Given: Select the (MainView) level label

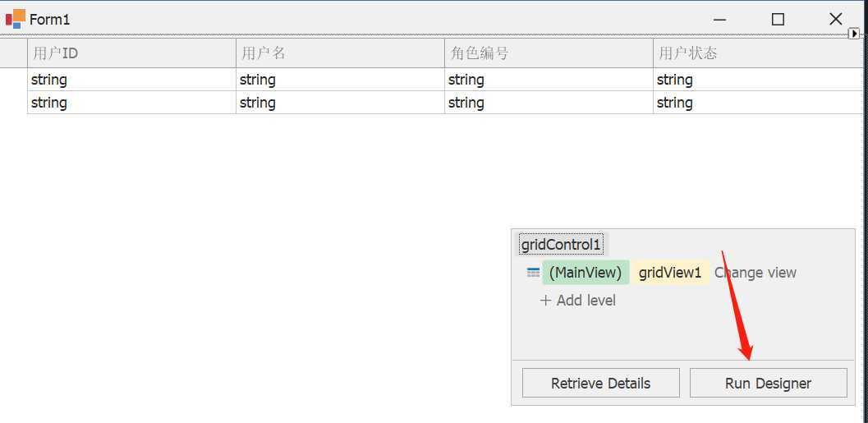Looking at the screenshot, I should (586, 273).
